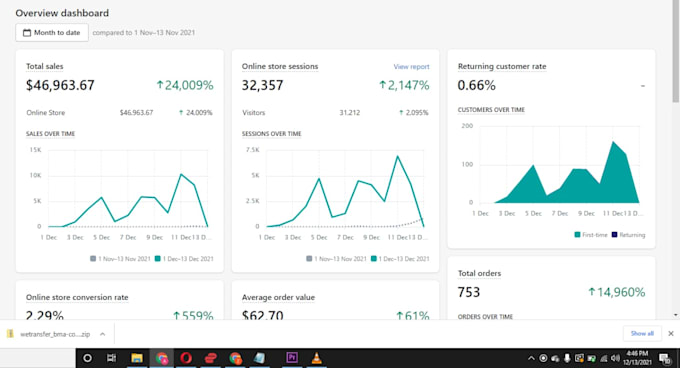Viewport: 680px width, 368px height.
Task: Click the 32,357 sessions count
Action: (262, 85)
